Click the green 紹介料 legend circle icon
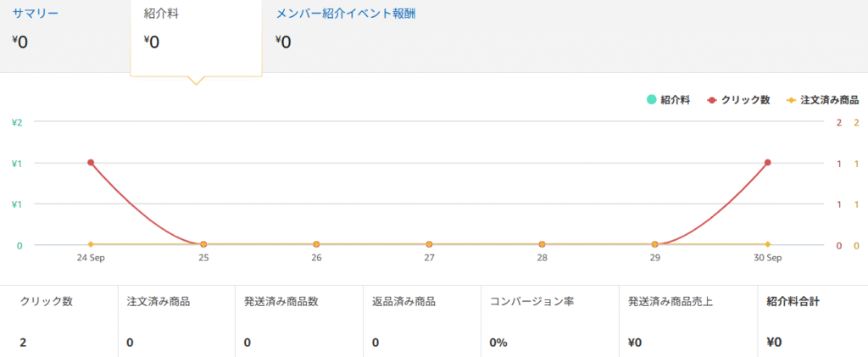This screenshot has width=868, height=357. (651, 100)
